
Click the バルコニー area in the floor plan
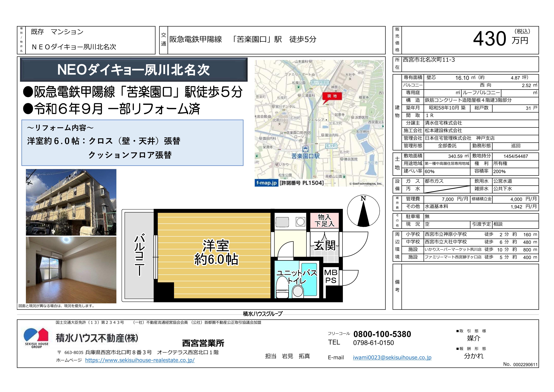[139, 255]
